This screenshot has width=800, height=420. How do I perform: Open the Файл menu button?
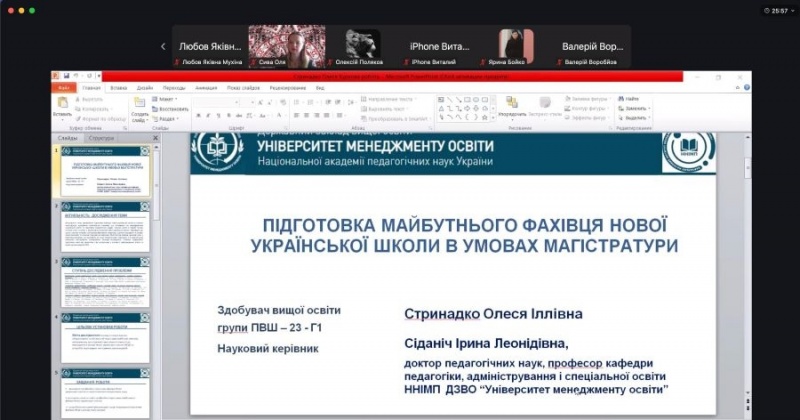click(64, 88)
